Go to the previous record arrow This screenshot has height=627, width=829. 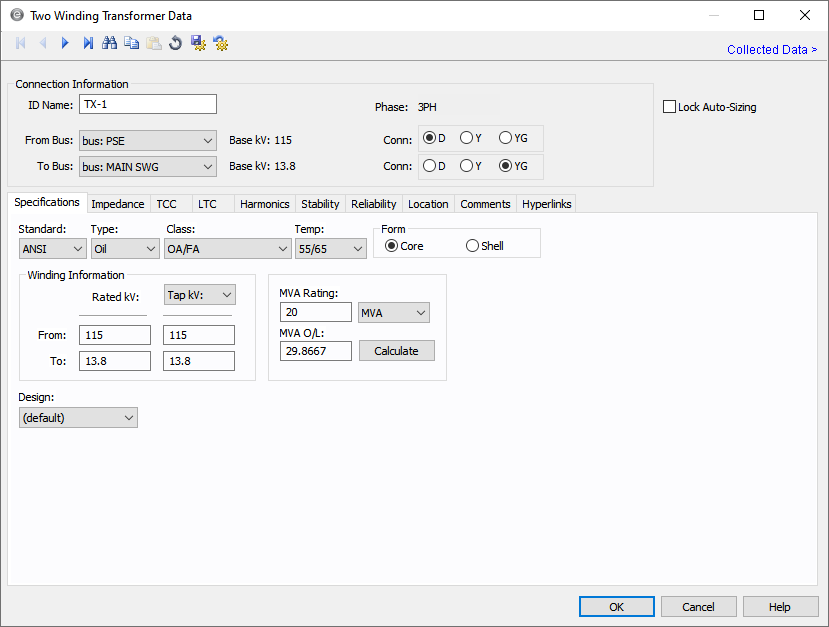coord(43,43)
